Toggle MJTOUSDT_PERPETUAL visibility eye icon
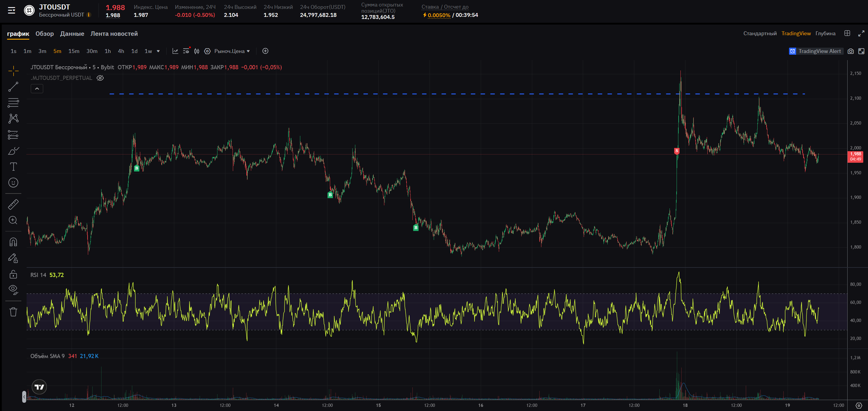Screen dimensions: 868x411 coord(100,78)
